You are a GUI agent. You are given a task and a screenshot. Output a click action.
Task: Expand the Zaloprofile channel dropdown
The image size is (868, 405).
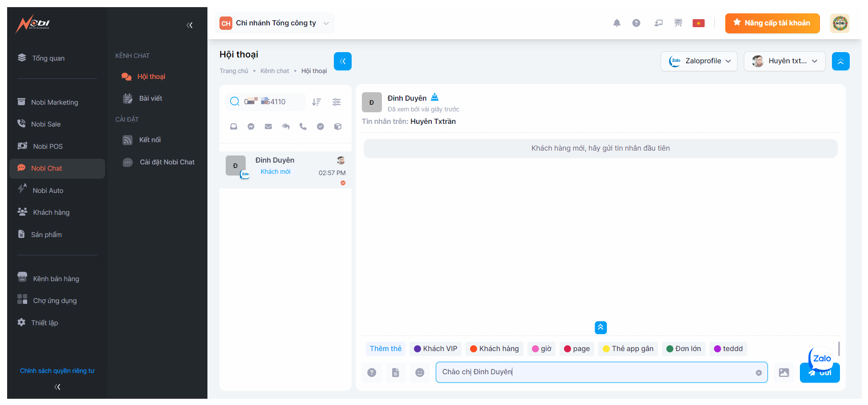coord(699,61)
